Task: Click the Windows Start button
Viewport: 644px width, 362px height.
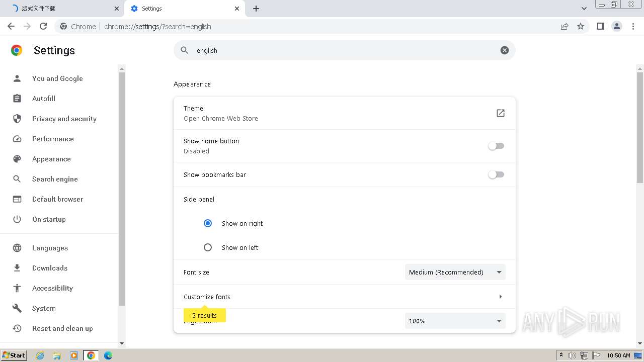Action: [x=14, y=355]
